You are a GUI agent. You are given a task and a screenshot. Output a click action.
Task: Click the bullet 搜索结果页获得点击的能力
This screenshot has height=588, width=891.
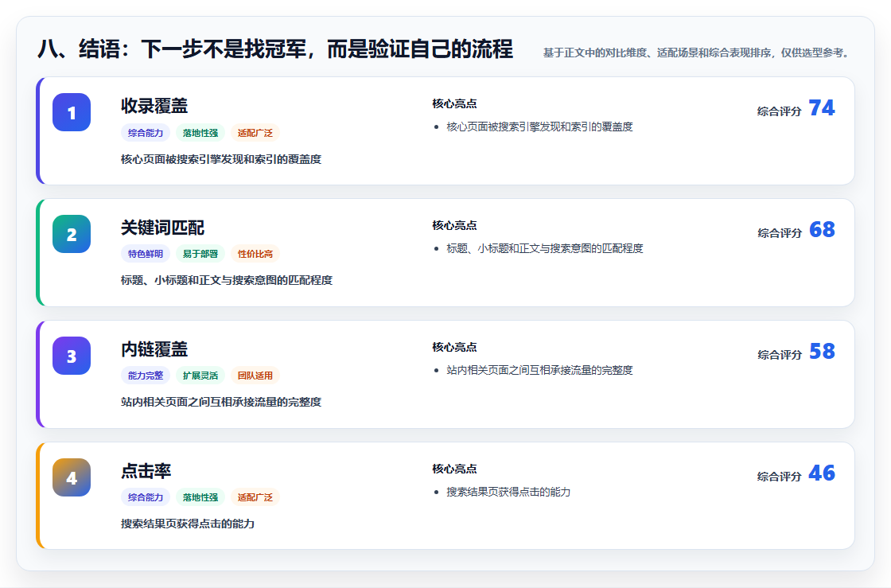pos(508,492)
